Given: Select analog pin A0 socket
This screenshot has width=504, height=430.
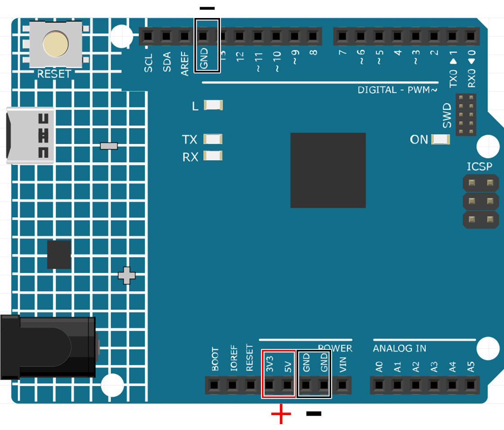Looking at the screenshot, I should click(379, 385).
